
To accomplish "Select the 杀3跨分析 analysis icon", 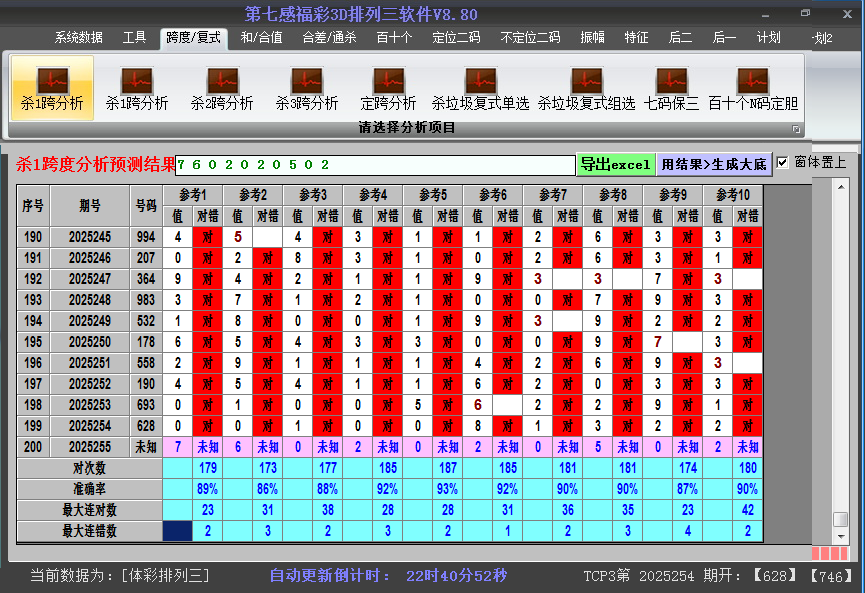I will (307, 88).
